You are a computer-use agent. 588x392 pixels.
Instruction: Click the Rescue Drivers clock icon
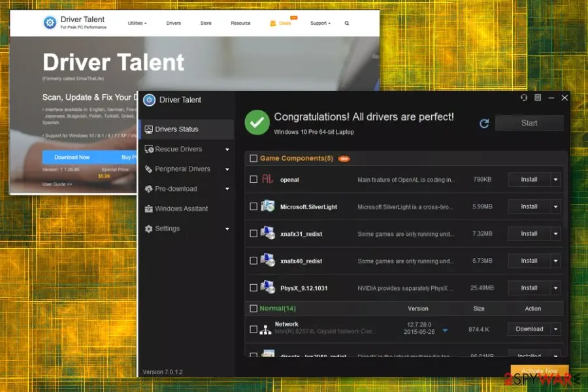point(149,150)
